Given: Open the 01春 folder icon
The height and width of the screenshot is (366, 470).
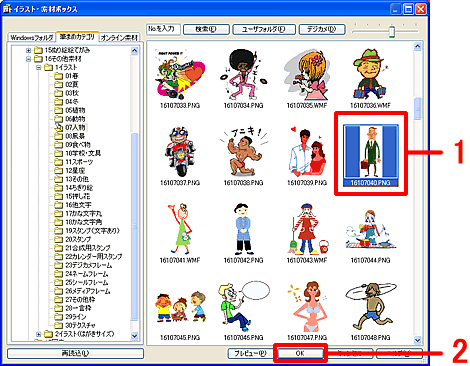Looking at the screenshot, I should (58, 76).
